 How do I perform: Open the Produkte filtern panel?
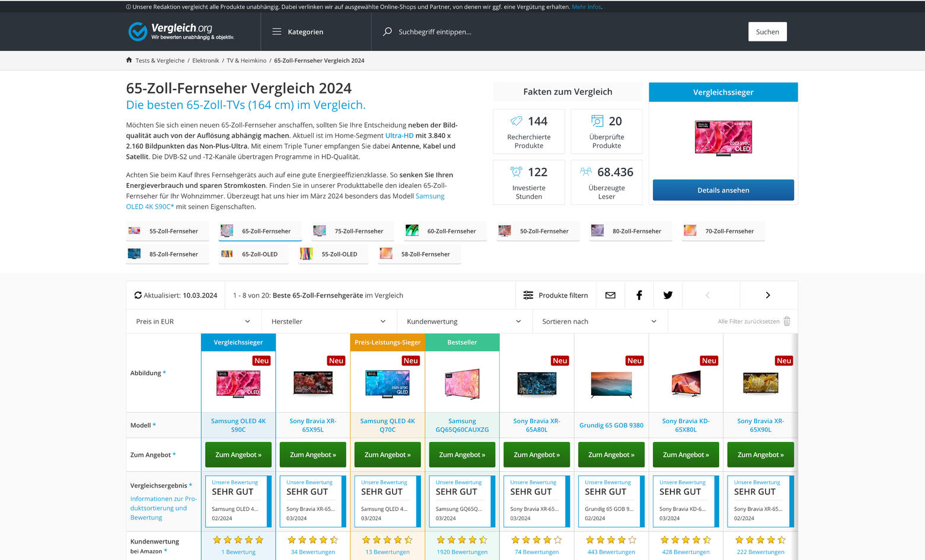[556, 295]
